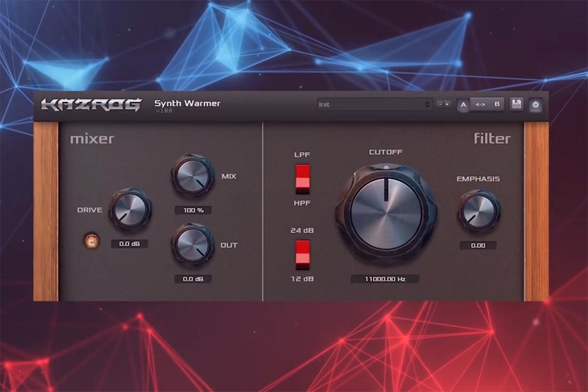Screen dimensions: 588x392
Task: Copy settings with the A<->B button
Action: (x=480, y=104)
